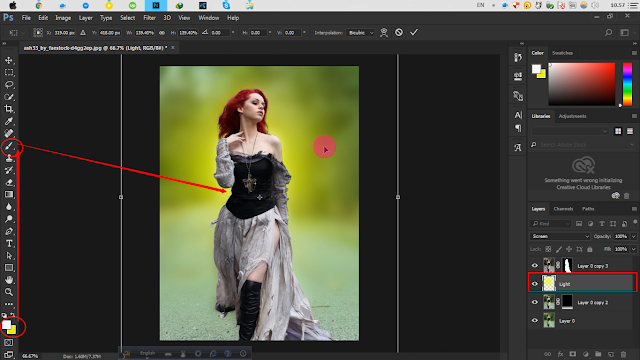The width and height of the screenshot is (640, 360).
Task: Click the X position input field
Action: pyautogui.click(x=64, y=33)
